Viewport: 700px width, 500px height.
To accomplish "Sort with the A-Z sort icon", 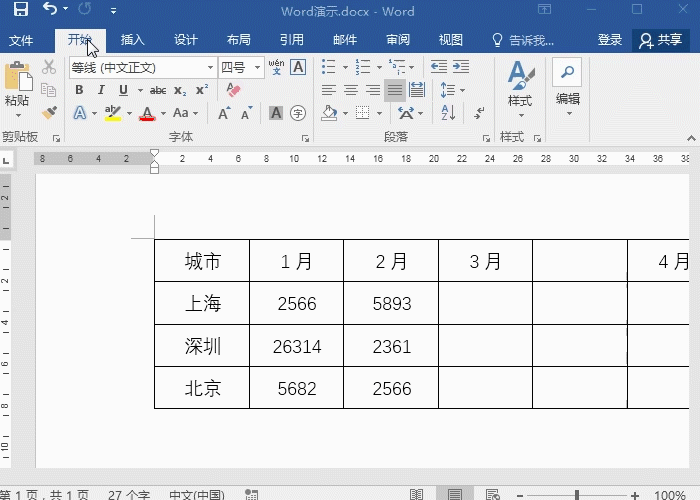I will [x=448, y=113].
